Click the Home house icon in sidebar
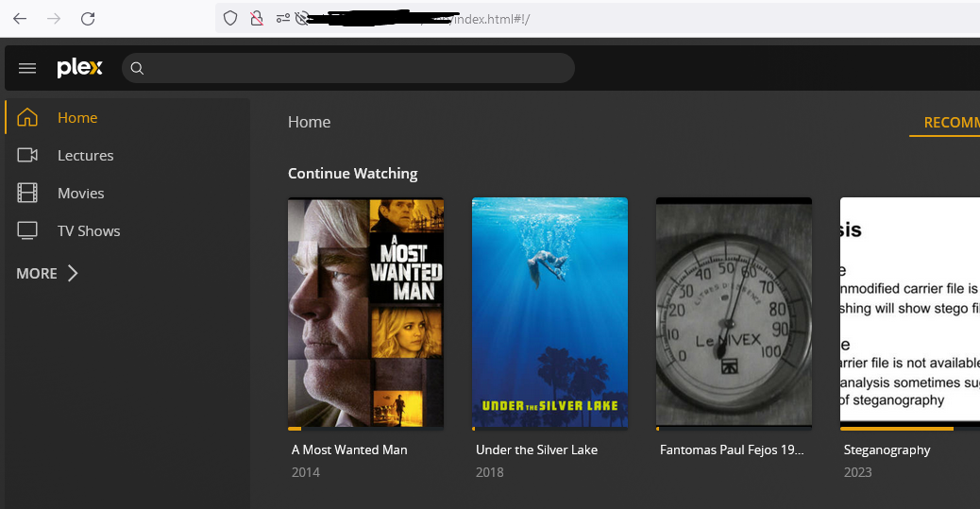 tap(27, 117)
